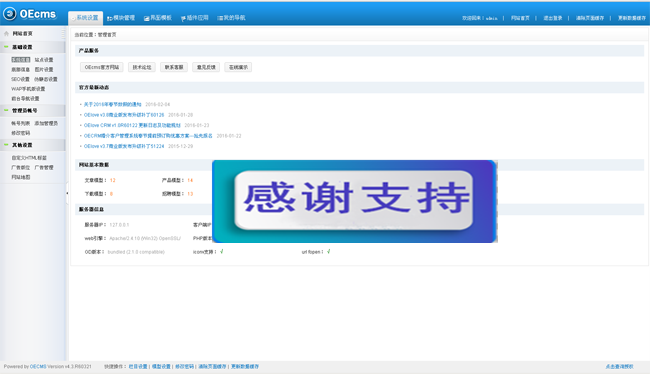Open 广告管理 in the sidebar
Viewport: 650px width, 374px height.
pos(44,168)
